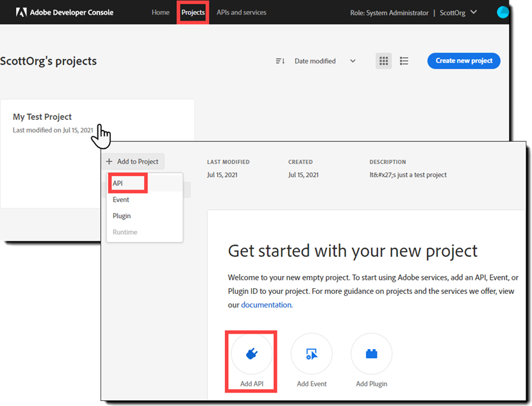Open the Projects tab
Screen dimensions: 532x406
click(193, 13)
